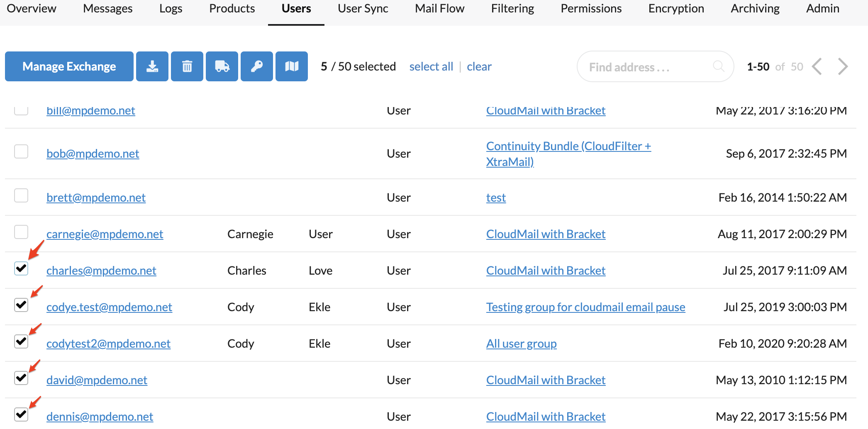Open david@mpdemo.net user link

point(97,380)
